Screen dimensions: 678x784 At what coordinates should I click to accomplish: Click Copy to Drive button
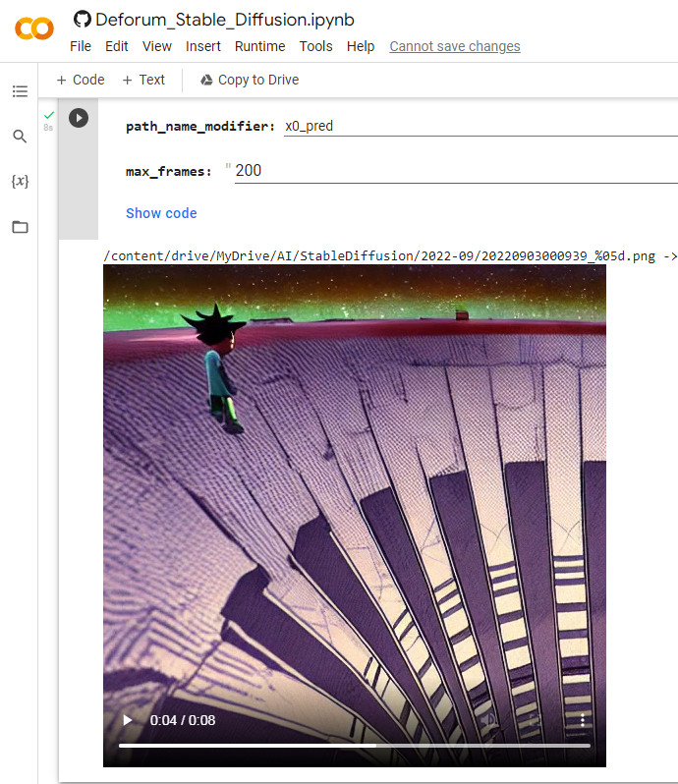click(250, 80)
